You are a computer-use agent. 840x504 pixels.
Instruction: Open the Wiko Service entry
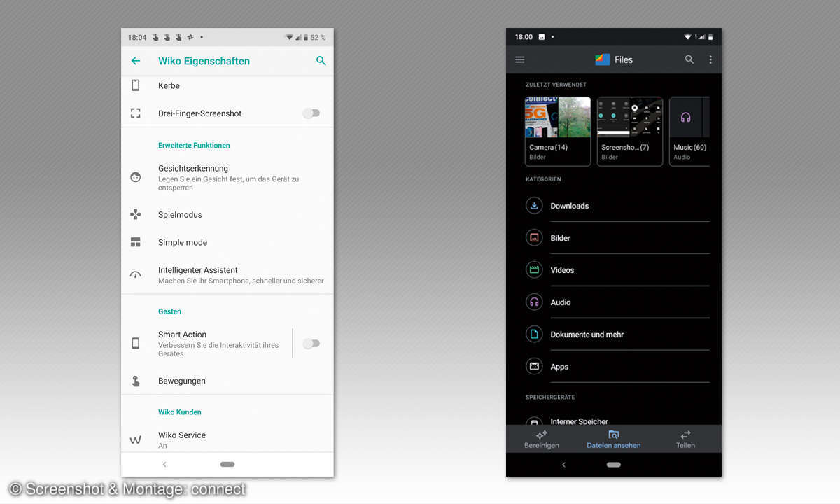227,440
